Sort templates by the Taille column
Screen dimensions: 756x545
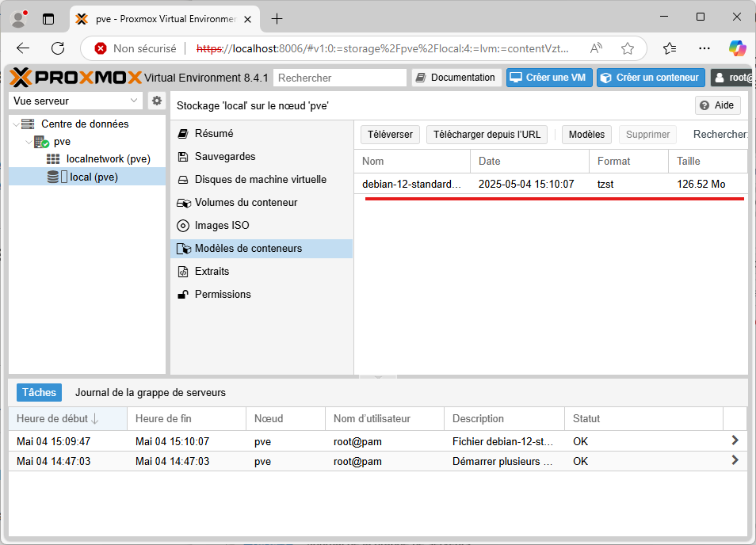click(708, 162)
